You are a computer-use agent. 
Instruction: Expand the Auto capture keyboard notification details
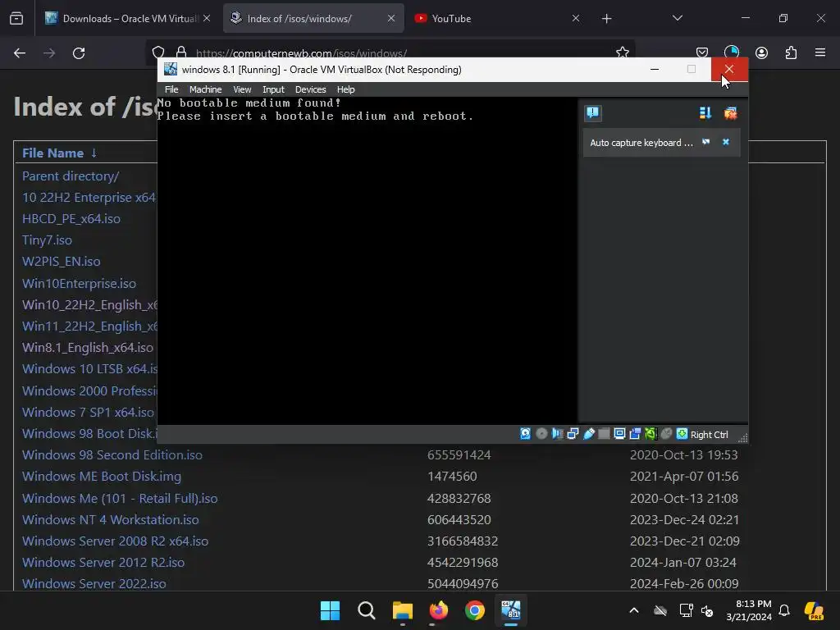[x=706, y=142]
